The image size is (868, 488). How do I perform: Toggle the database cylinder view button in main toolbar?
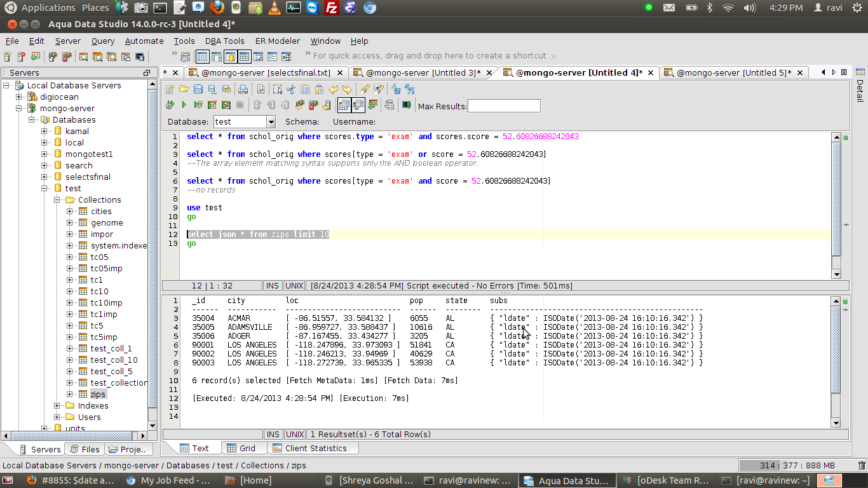pyautogui.click(x=231, y=57)
